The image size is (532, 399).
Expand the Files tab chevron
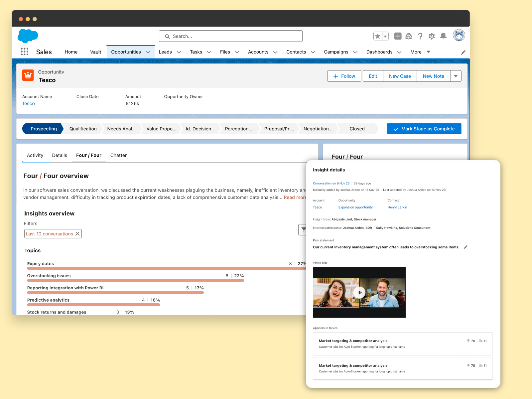point(237,52)
